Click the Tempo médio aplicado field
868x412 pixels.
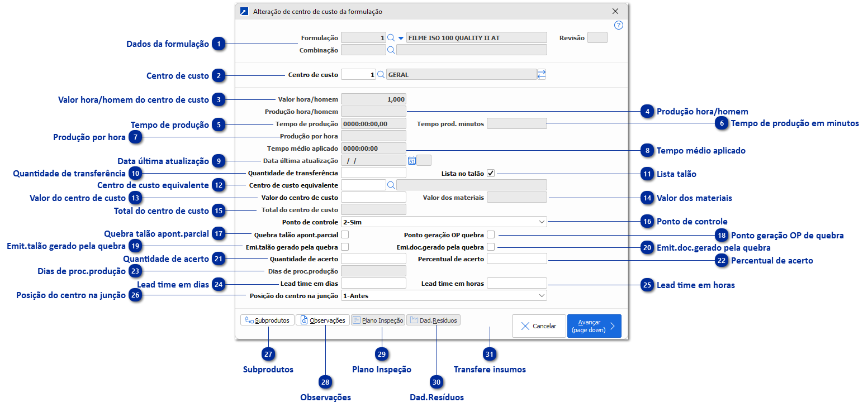373,148
